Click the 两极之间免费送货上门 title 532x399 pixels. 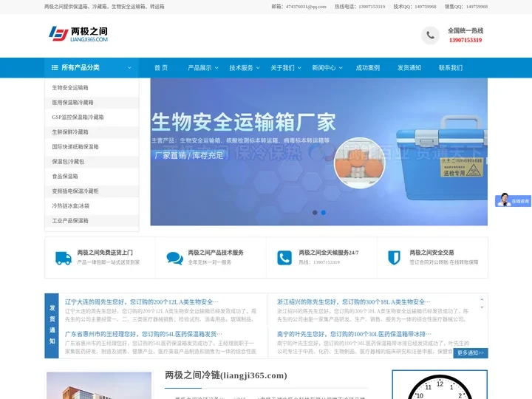tap(105, 253)
